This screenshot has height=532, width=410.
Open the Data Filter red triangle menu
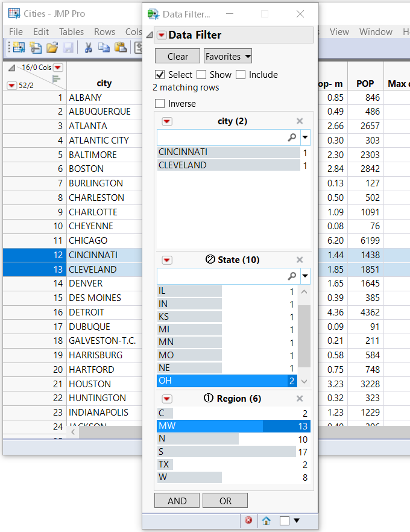click(162, 35)
